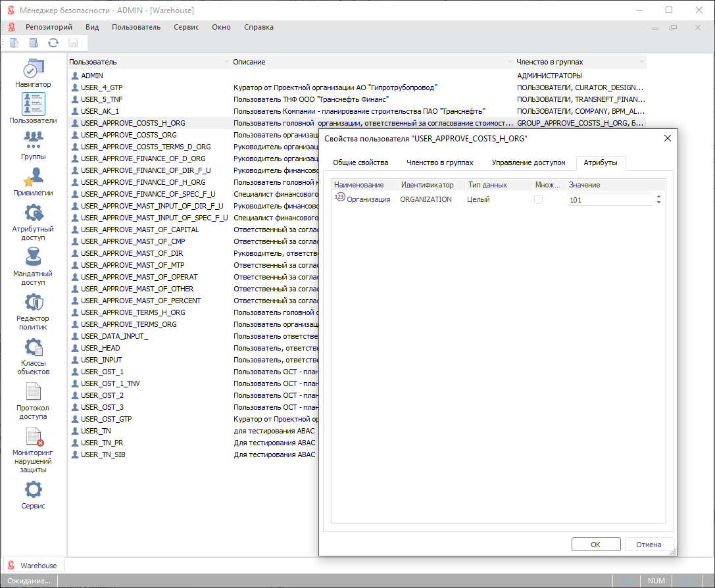Switch to Общие свойства tab
This screenshot has width=715, height=588.
click(360, 162)
